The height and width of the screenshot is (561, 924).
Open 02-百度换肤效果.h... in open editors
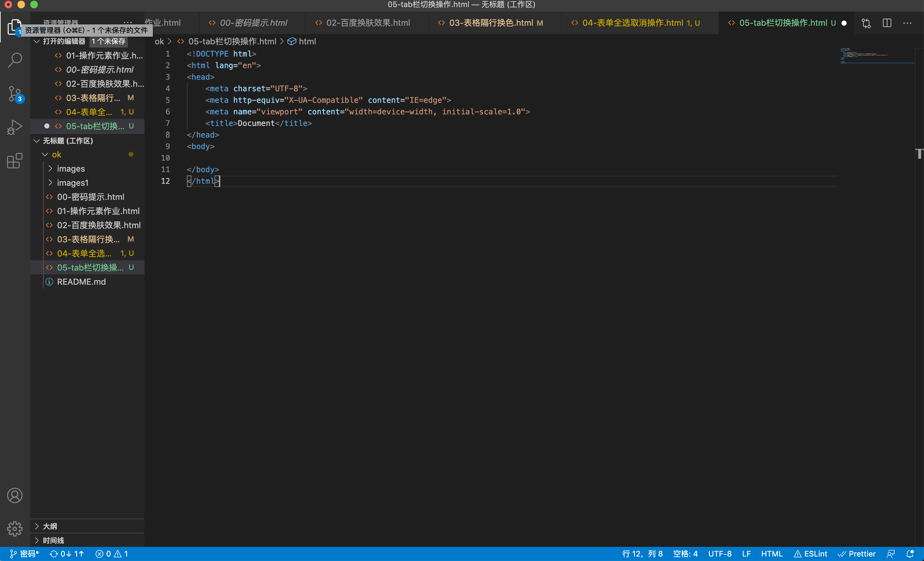point(87,84)
